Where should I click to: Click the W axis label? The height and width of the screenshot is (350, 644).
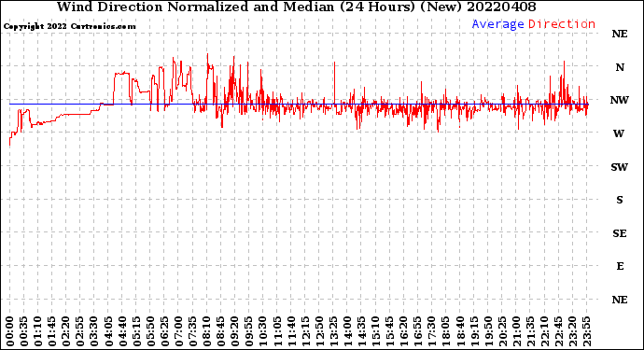619,133
